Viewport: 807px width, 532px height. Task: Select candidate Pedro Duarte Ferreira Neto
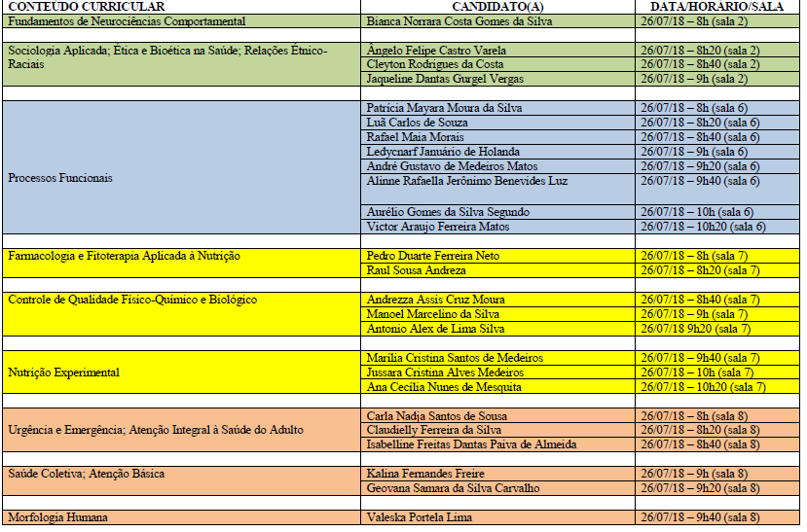coord(497,256)
